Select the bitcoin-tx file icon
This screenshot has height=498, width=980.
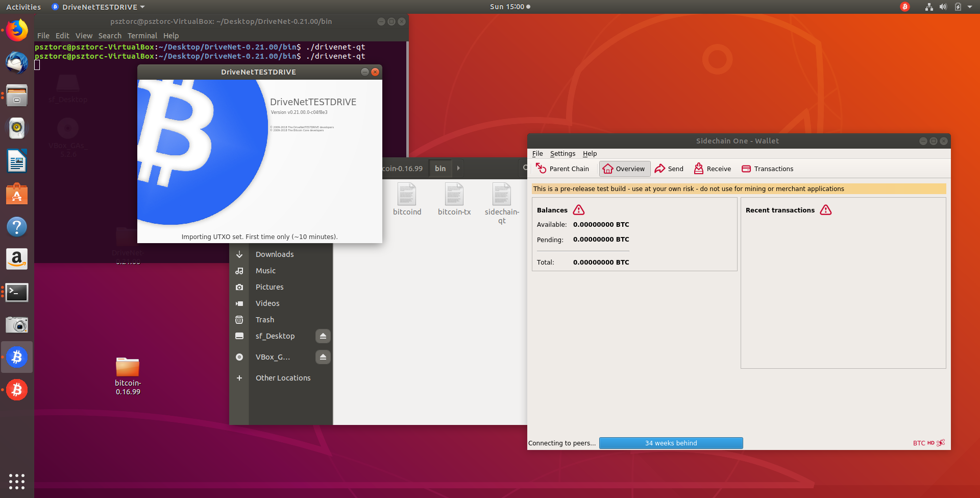[x=454, y=199]
